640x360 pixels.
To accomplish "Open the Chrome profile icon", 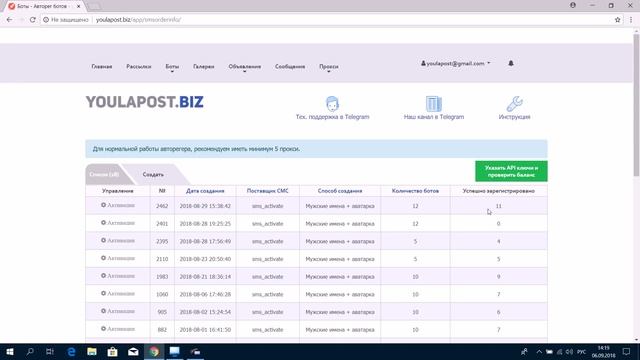I will coord(573,5).
